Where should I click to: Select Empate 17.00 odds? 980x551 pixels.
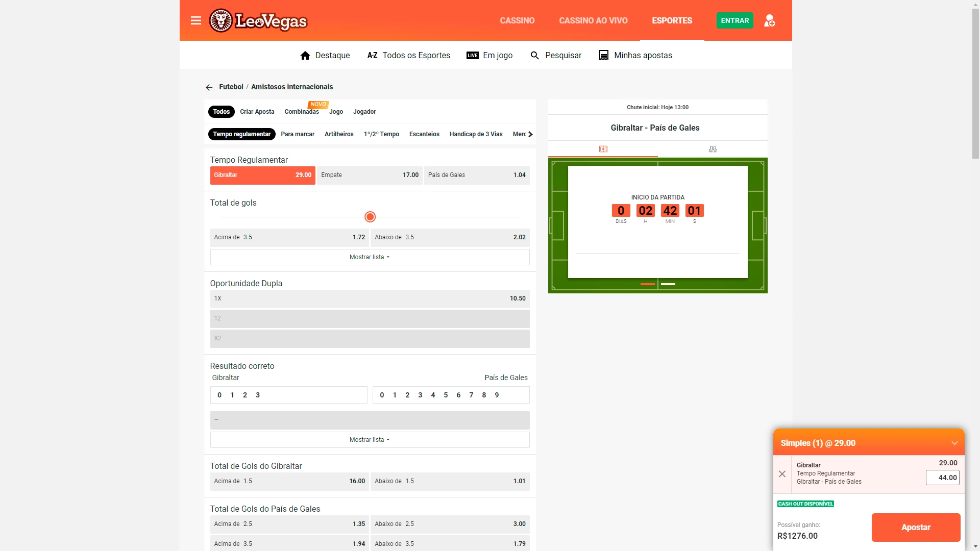pyautogui.click(x=370, y=175)
